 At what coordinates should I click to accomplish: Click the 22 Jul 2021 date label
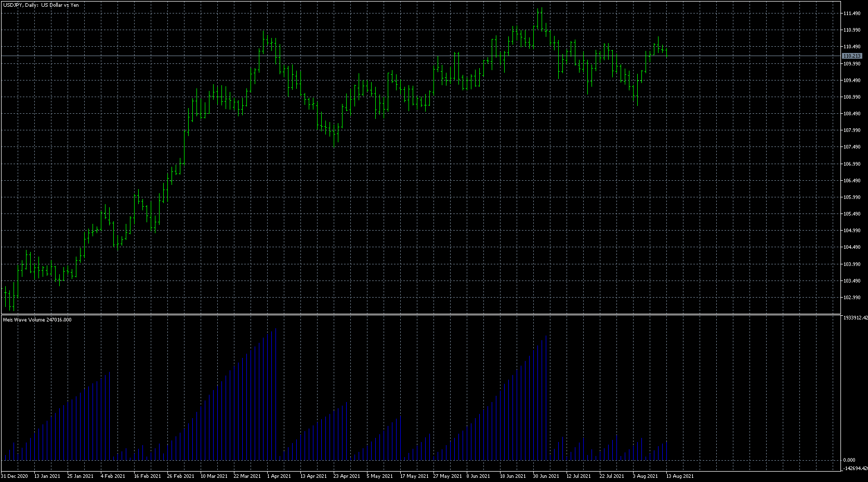(x=612, y=476)
